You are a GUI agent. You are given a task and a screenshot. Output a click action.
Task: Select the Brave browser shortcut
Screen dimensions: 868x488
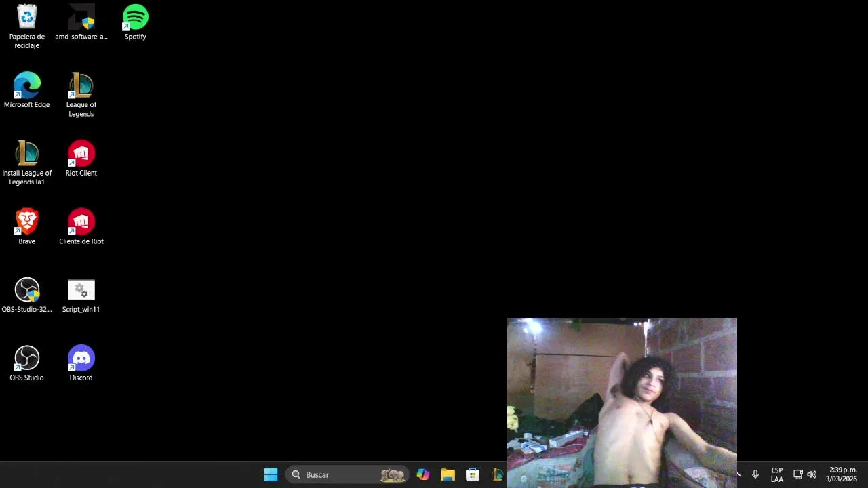pos(26,226)
